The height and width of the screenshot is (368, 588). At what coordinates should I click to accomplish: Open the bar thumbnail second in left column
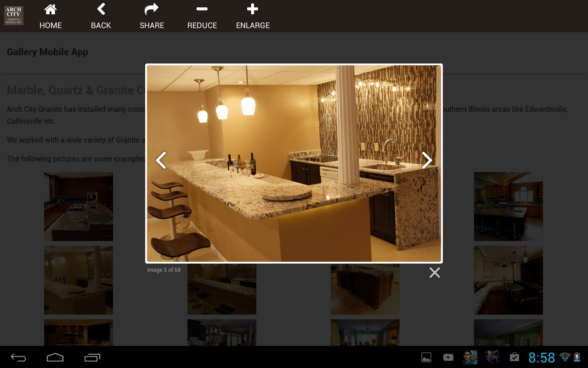79,280
